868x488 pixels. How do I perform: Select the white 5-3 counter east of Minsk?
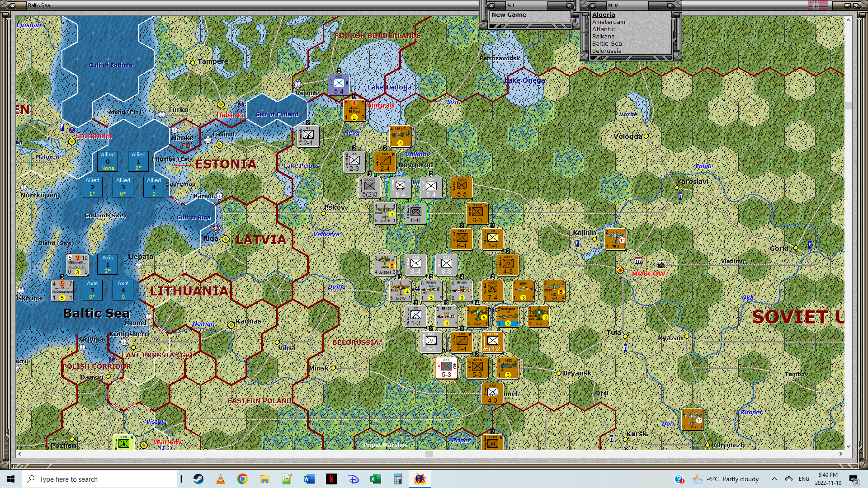click(x=446, y=368)
